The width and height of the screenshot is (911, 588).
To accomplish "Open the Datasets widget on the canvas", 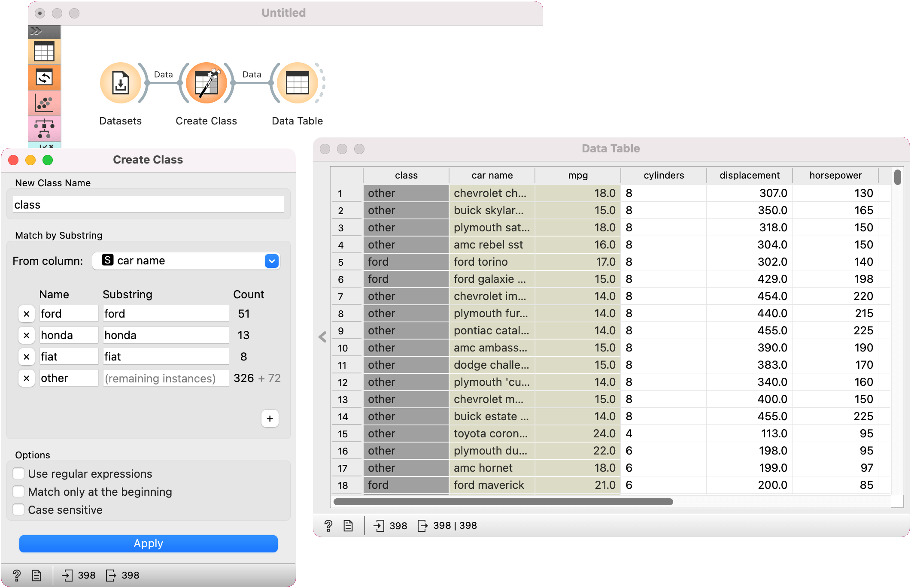I will (x=120, y=83).
